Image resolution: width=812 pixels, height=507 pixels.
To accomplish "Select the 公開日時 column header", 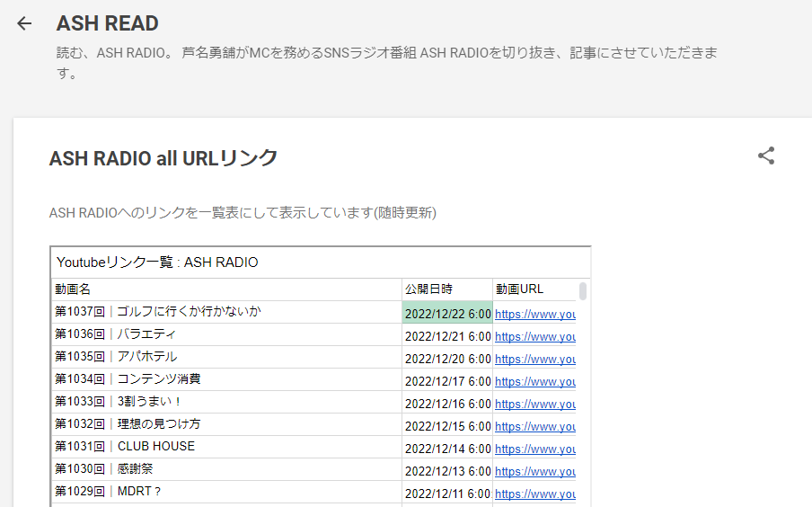I will (x=447, y=289).
